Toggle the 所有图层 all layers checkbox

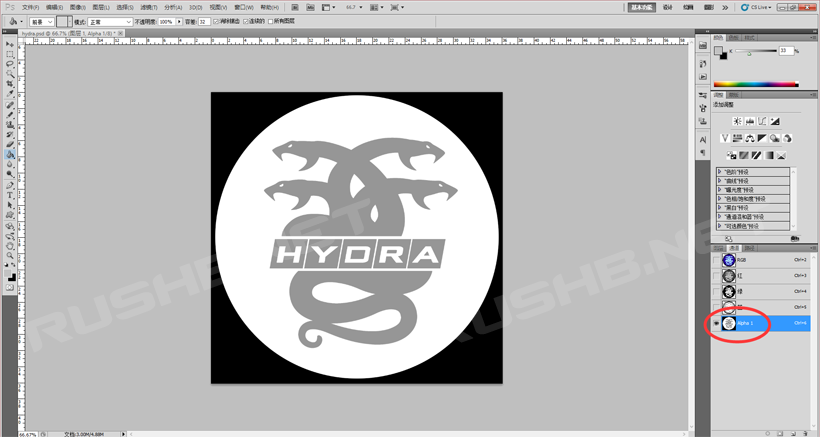[x=269, y=21]
